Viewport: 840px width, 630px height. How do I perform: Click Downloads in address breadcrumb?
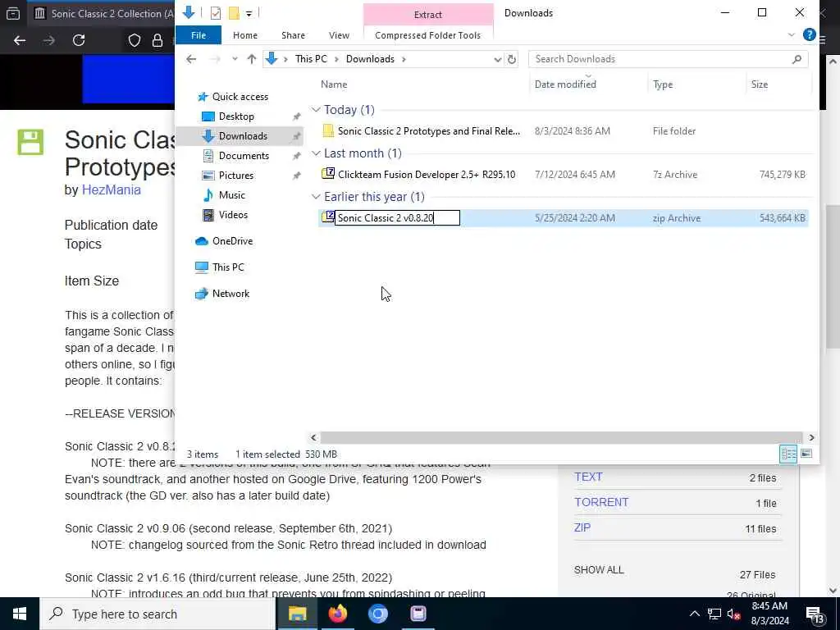(x=370, y=59)
